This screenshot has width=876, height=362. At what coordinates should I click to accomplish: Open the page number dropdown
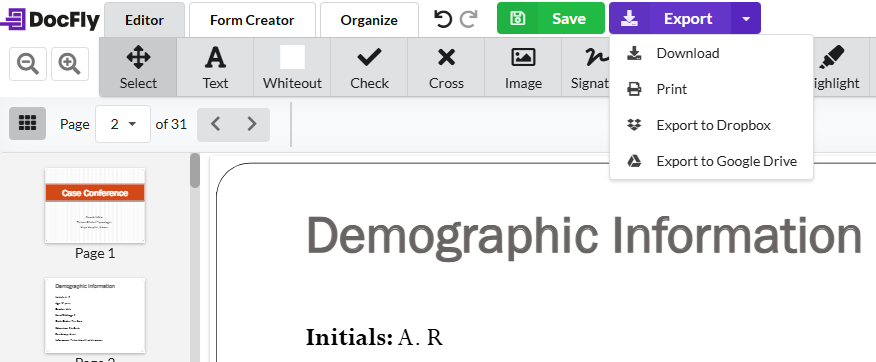(123, 124)
